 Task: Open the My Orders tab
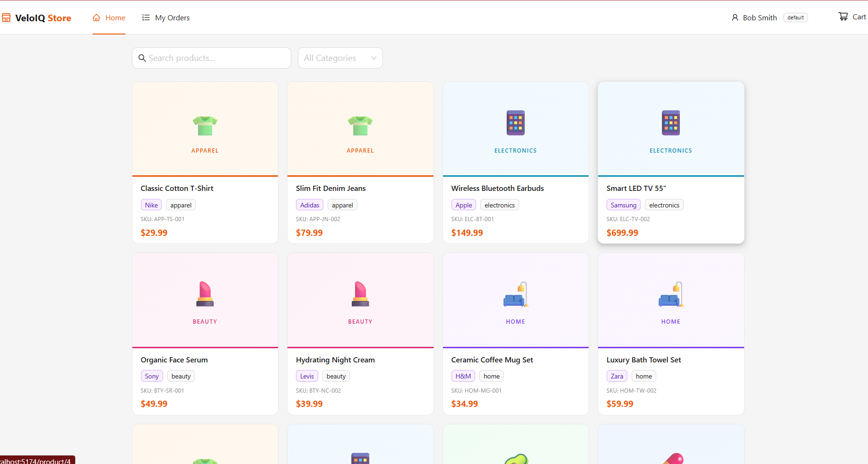[166, 17]
